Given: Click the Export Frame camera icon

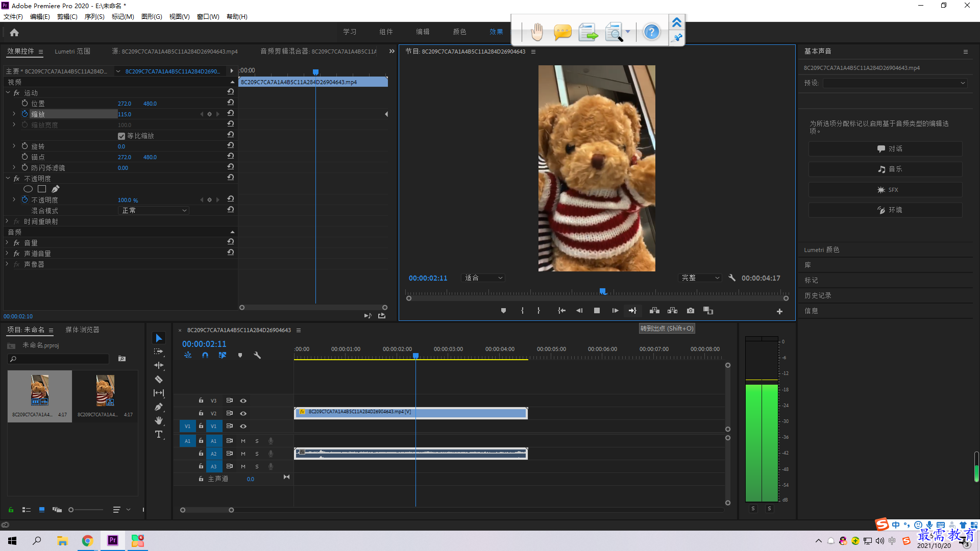Looking at the screenshot, I should (x=691, y=311).
